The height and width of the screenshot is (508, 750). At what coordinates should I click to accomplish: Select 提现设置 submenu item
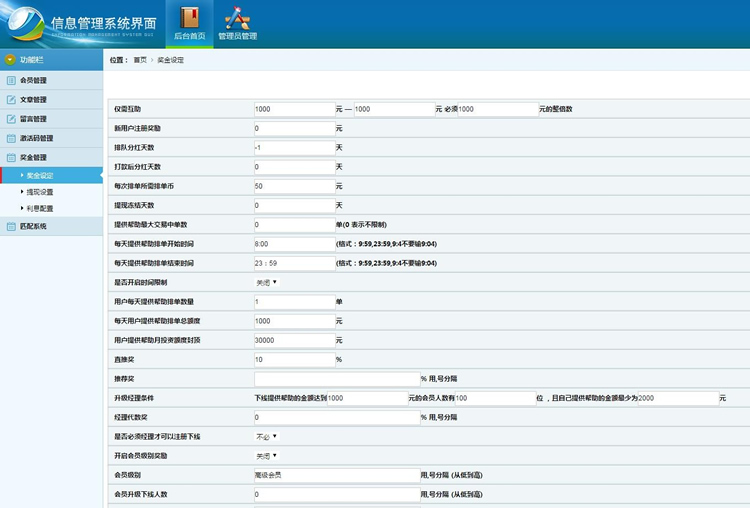(x=40, y=192)
